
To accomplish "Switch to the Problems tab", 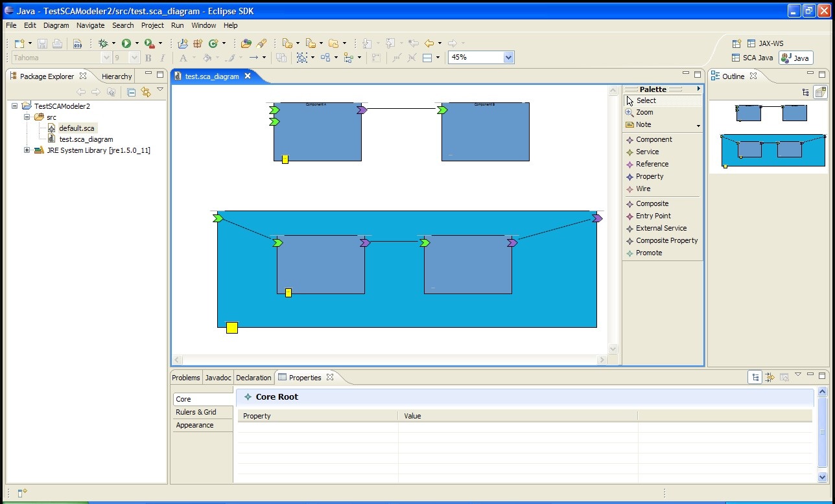I will coord(186,378).
